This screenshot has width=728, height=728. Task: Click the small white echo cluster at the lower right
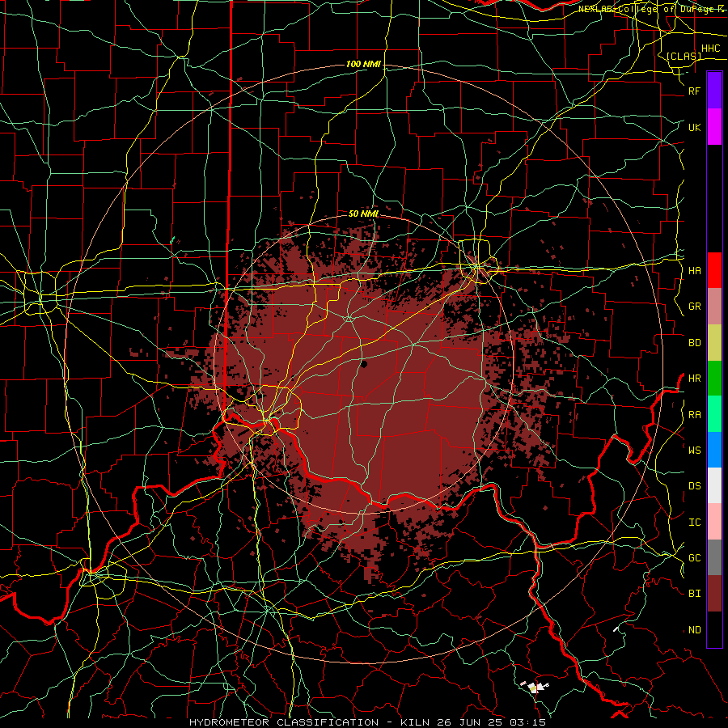coord(537,687)
